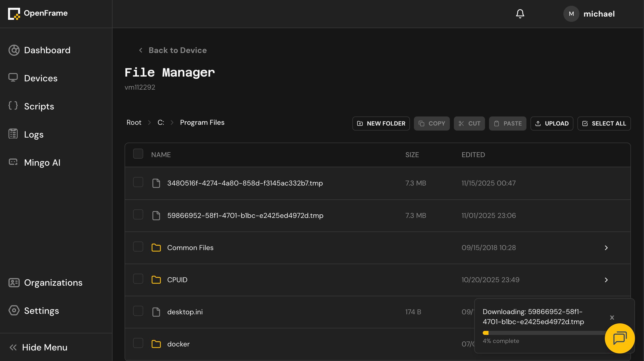Dismiss the download progress notification
This screenshot has height=361, width=644.
click(612, 318)
